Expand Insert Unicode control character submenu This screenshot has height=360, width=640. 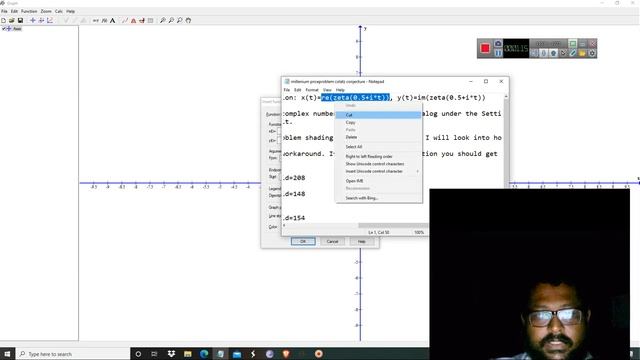[x=378, y=171]
